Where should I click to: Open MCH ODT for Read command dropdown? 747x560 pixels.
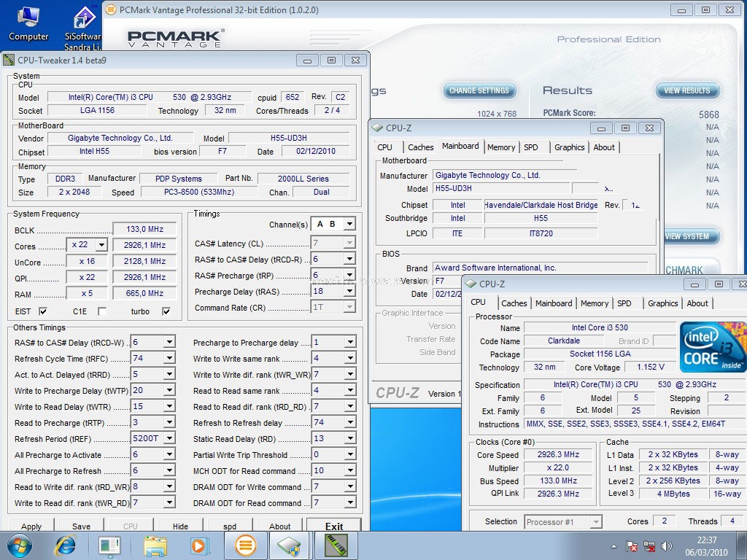pos(350,470)
